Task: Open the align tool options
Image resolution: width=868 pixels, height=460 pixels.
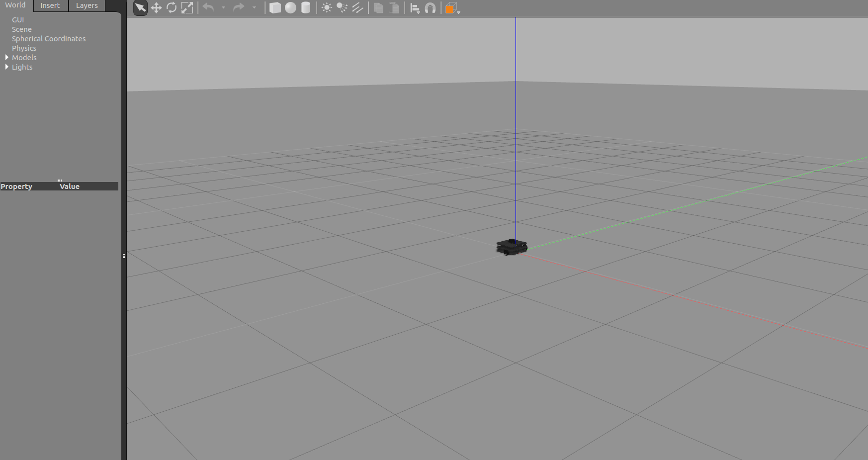Action: (x=415, y=8)
